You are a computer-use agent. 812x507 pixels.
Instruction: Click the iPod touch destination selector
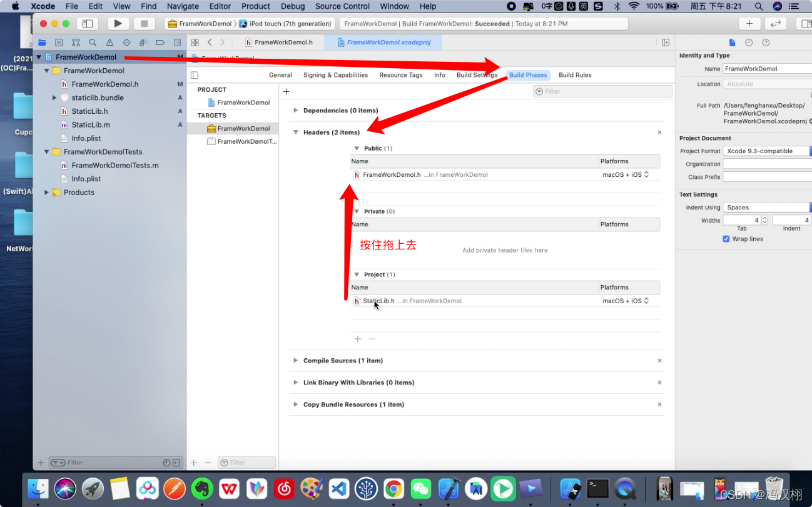click(x=285, y=24)
